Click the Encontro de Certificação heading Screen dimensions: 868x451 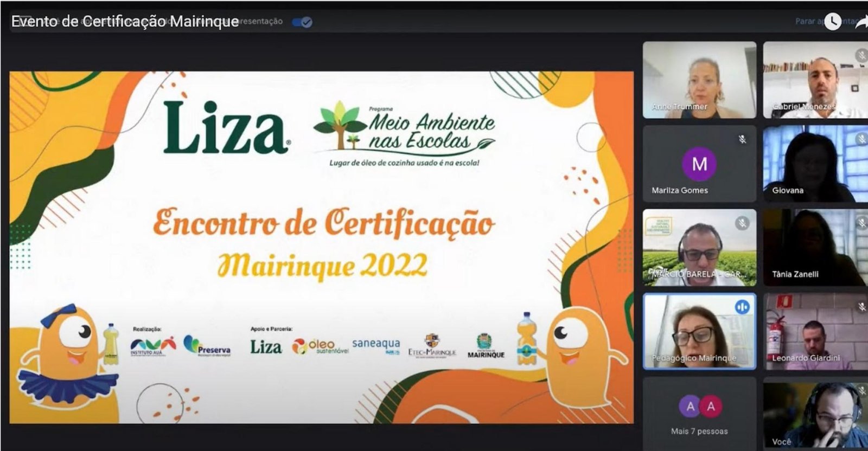[x=324, y=222]
